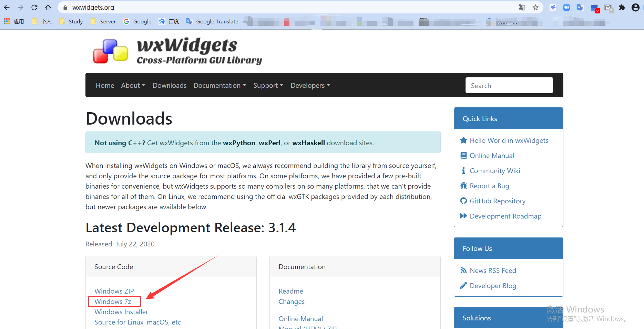Open Server bookmark folder
Screen dimensions: 644x329
[x=103, y=21]
